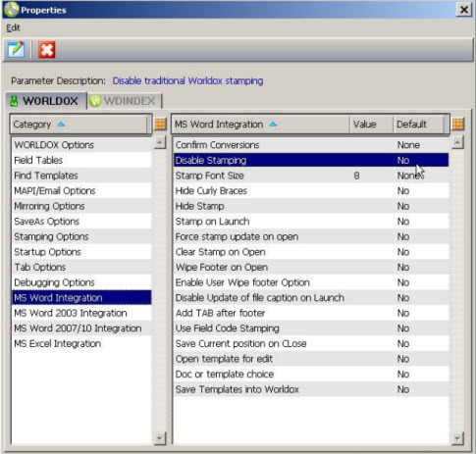Select Wipe Footer on Open parameter
The width and height of the screenshot is (476, 454).
pyautogui.click(x=311, y=268)
